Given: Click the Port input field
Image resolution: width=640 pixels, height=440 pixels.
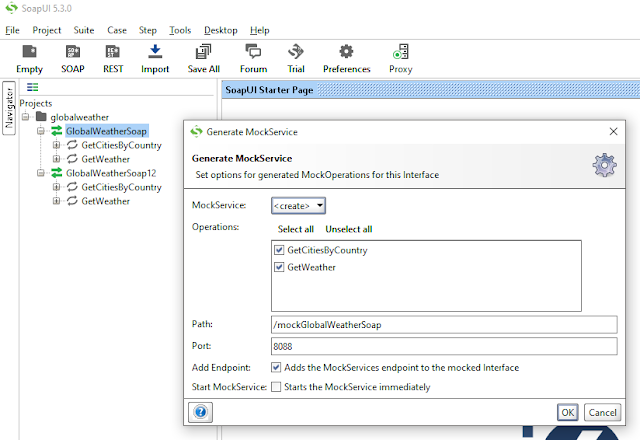Looking at the screenshot, I should 444,346.
